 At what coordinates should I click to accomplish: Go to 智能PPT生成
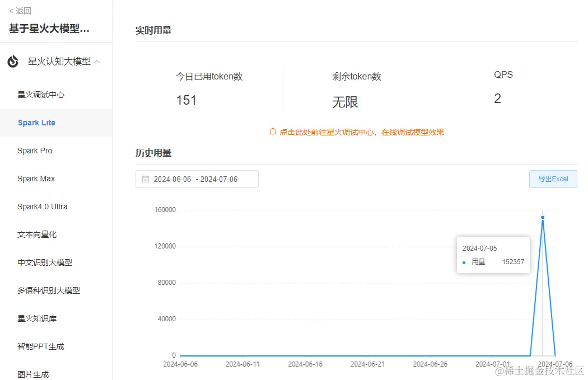40,346
